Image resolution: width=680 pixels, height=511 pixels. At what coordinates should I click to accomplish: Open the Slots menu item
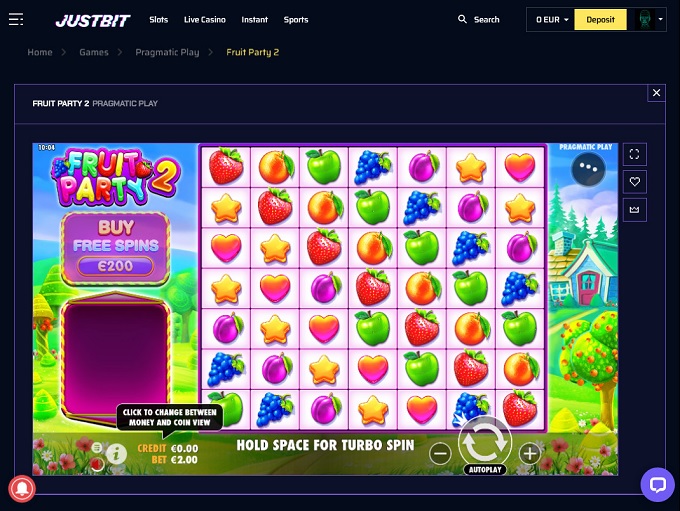click(x=158, y=20)
